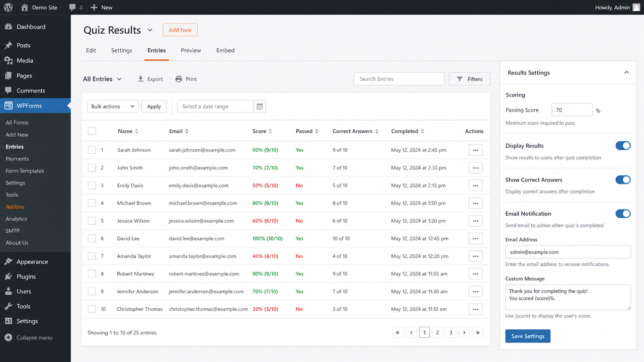The image size is (644, 362).
Task: Sort table by Passed column
Action: click(307, 131)
